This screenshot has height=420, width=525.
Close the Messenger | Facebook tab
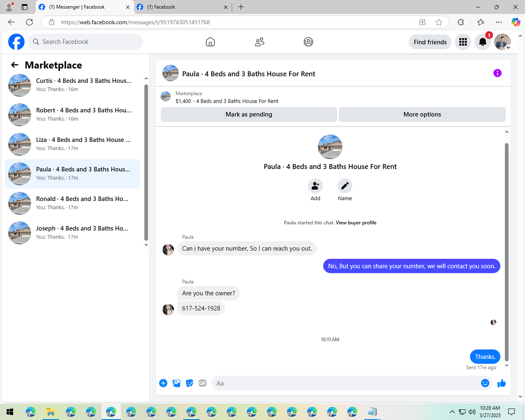click(128, 7)
